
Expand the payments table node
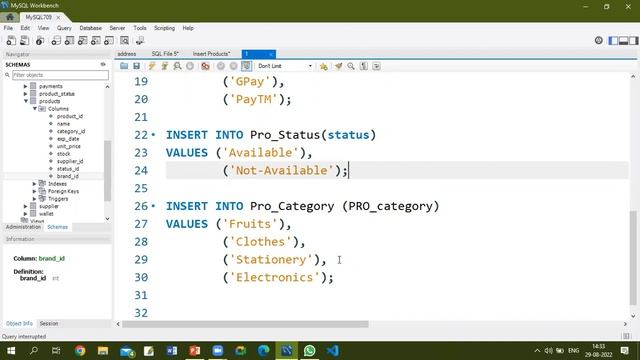pos(25,86)
